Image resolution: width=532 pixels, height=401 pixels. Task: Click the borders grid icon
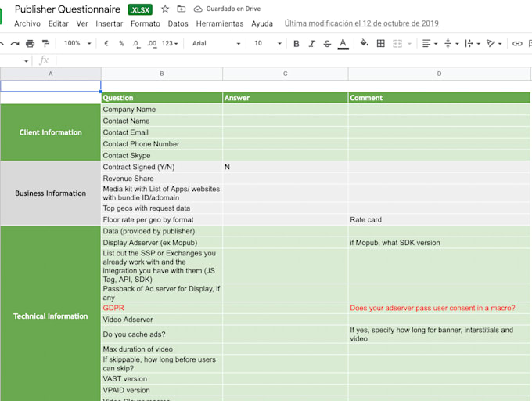381,43
